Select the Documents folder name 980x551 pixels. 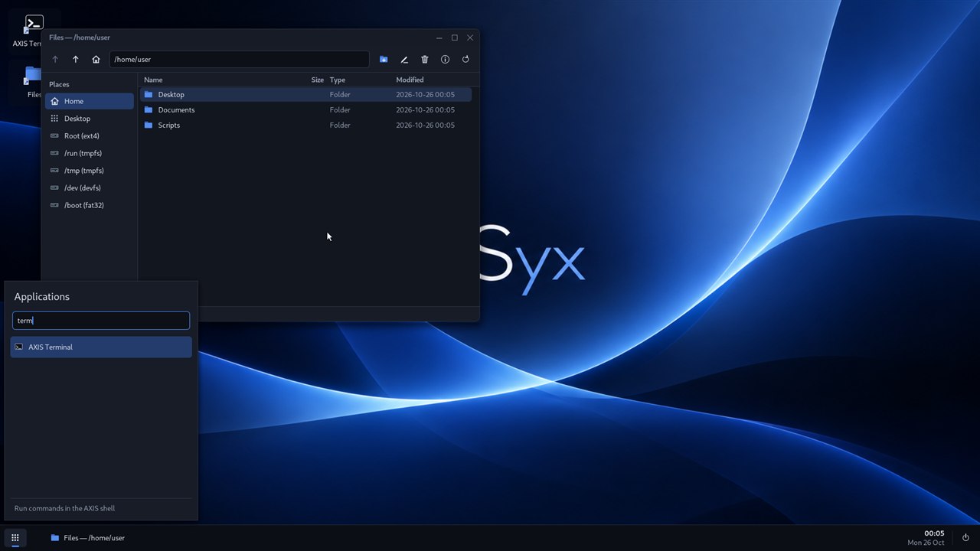coord(176,110)
